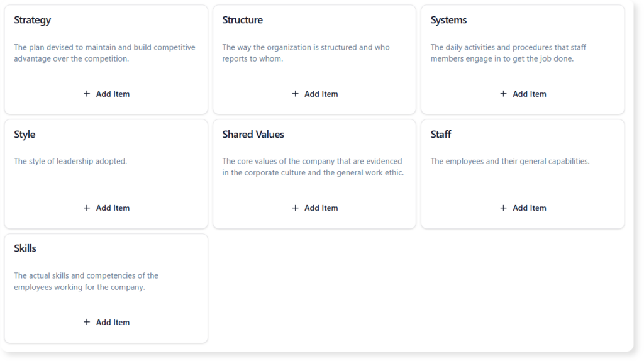The image size is (644, 361).
Task: Click the 'style of leadership adopted' text
Action: (x=70, y=161)
